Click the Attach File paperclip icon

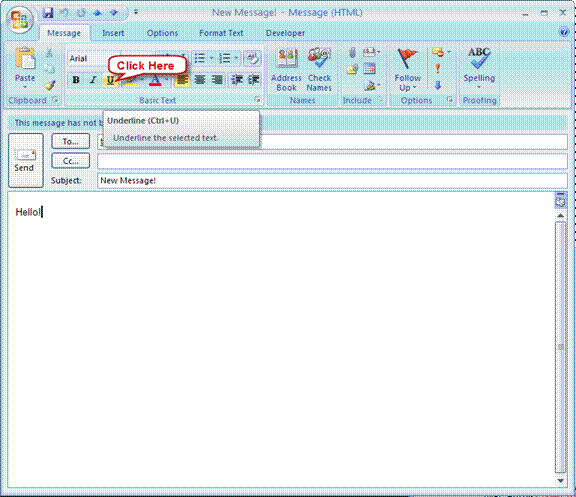tap(352, 53)
